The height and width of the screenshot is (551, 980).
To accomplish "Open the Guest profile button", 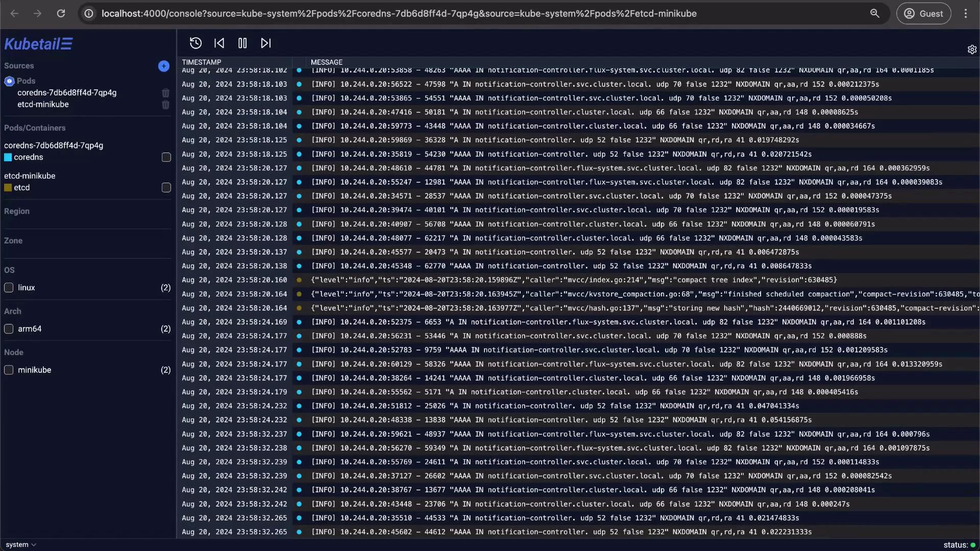I will 923,14.
